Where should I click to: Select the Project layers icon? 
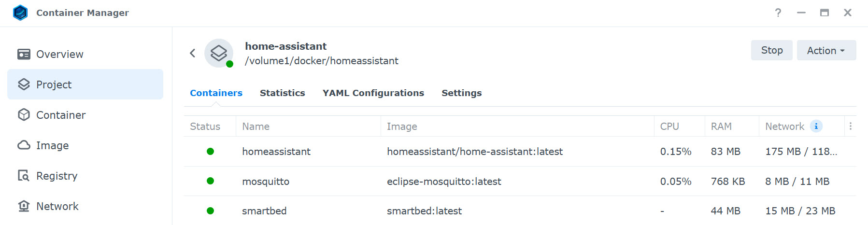(x=24, y=84)
